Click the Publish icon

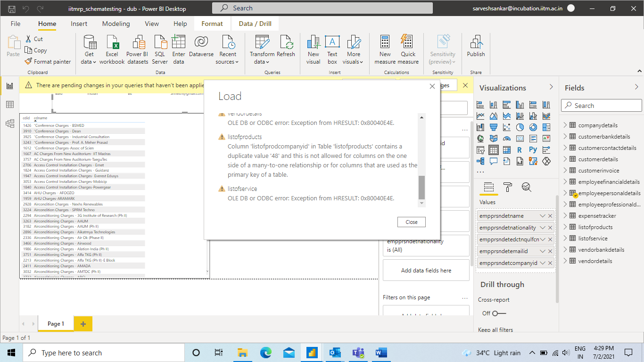point(476,42)
